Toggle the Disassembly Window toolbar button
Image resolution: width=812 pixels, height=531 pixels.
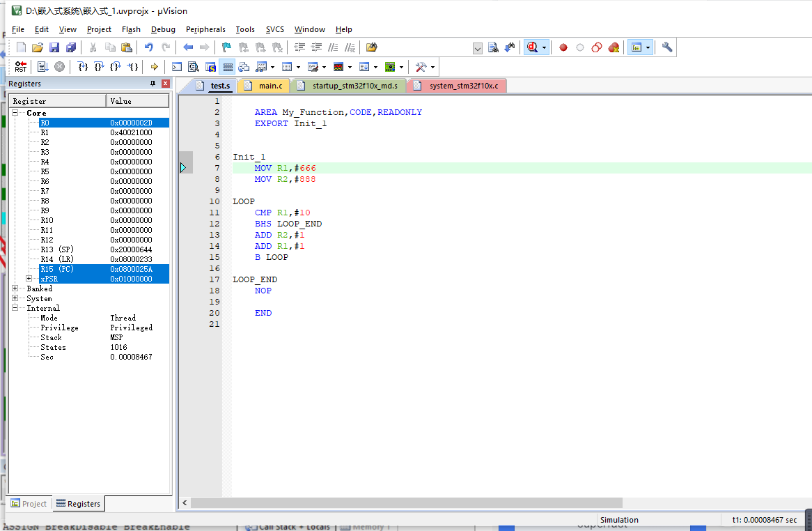194,67
